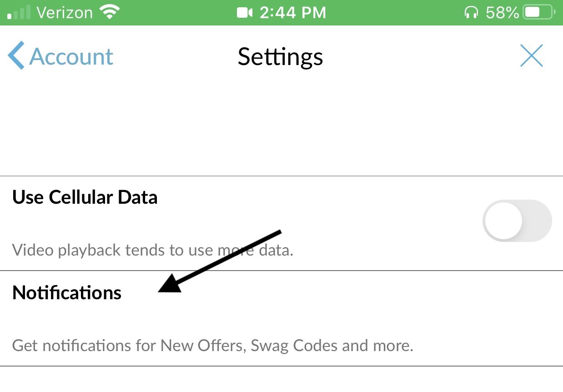
Task: Tap the back chevron arrow icon
Action: click(16, 55)
